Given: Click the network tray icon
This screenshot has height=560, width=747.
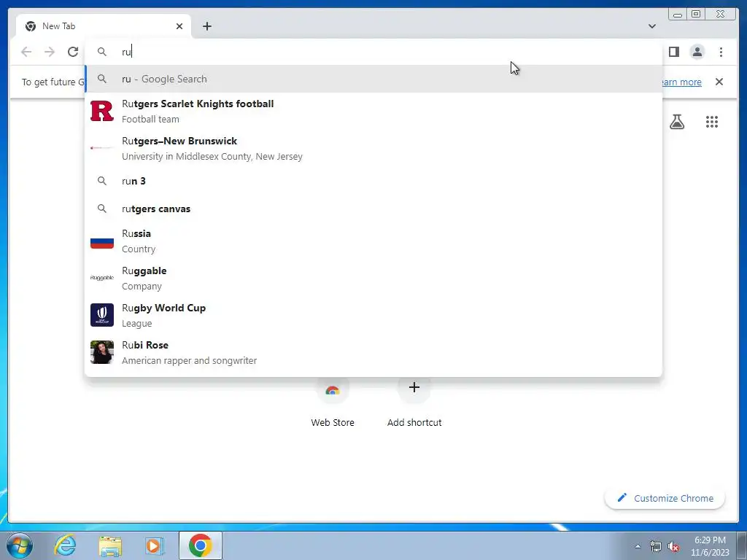Looking at the screenshot, I should click(656, 546).
